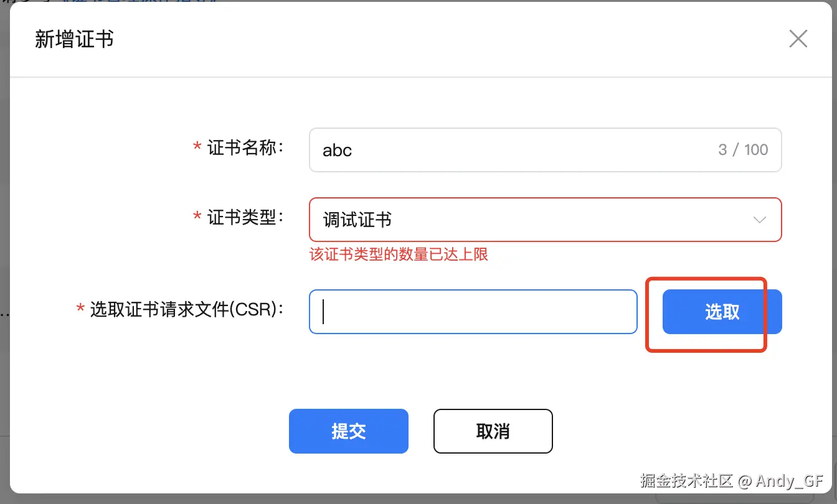
Task: Click the 新增证书 dialog title
Action: [x=74, y=39]
